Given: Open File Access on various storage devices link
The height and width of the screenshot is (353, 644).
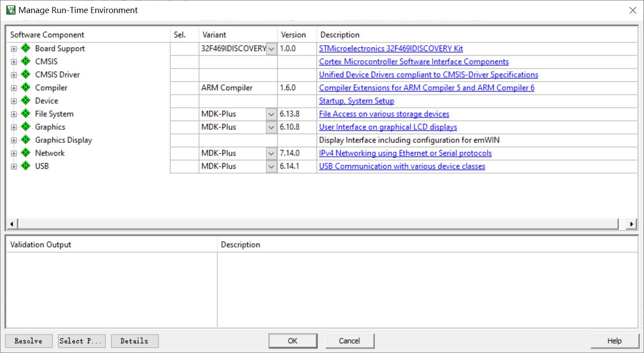Looking at the screenshot, I should pos(384,114).
